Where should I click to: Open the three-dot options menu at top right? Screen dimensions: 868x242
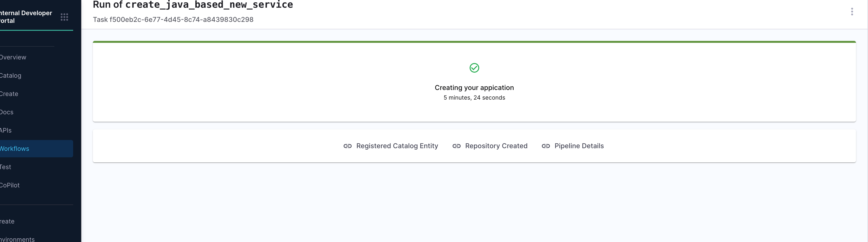click(852, 11)
